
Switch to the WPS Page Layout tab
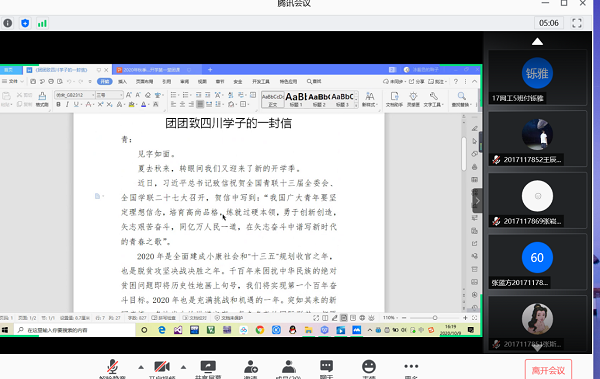tap(144, 81)
